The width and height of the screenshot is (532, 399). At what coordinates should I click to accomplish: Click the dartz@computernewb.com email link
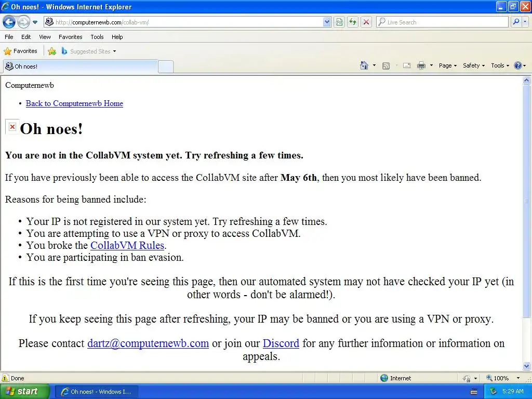click(148, 343)
